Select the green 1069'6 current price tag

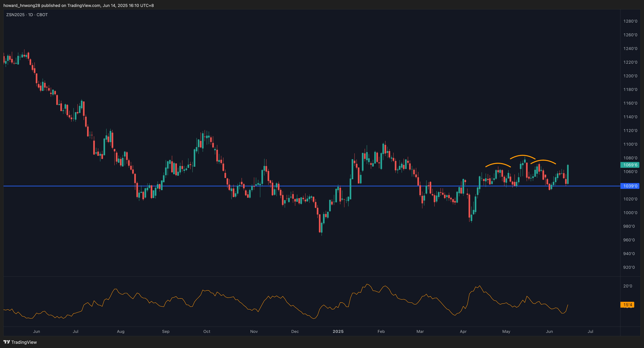630,165
